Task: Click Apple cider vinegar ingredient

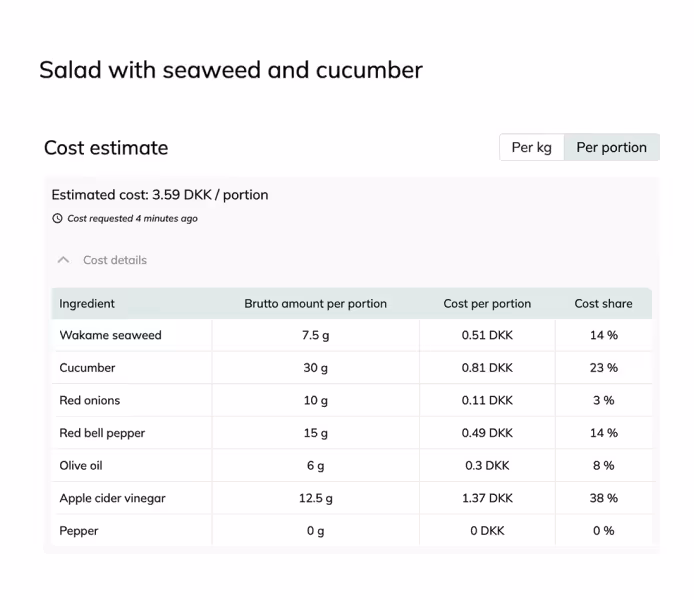Action: coord(112,498)
